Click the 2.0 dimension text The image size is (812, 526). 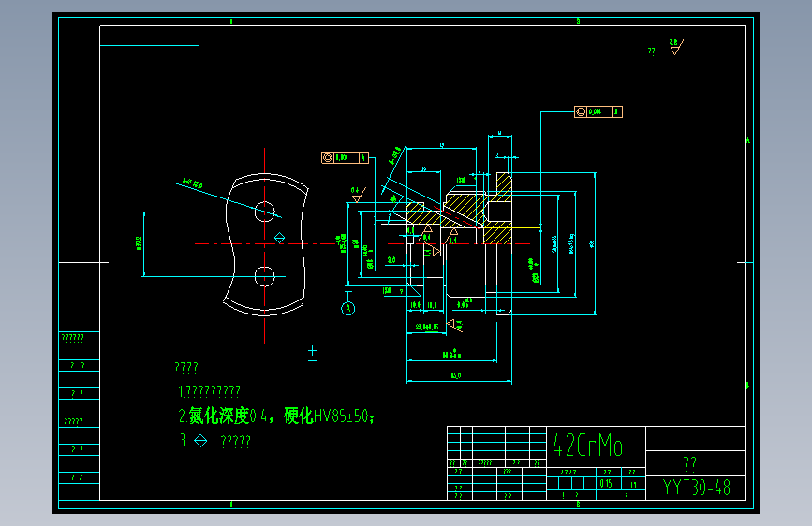tap(391, 260)
